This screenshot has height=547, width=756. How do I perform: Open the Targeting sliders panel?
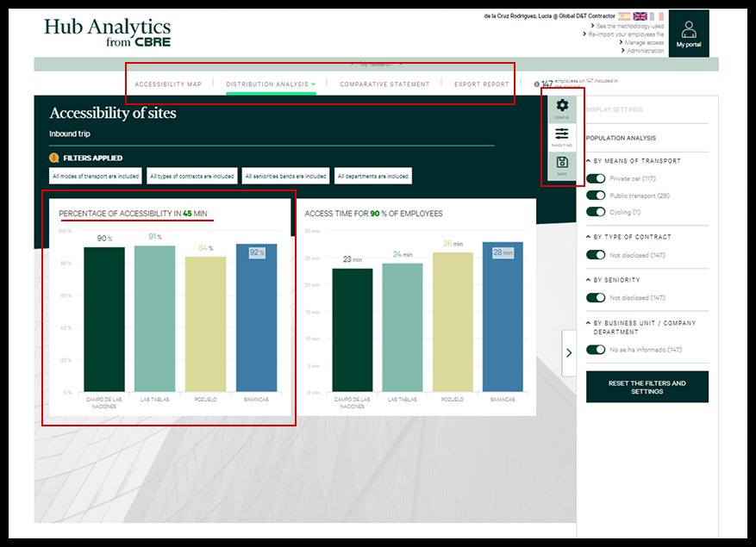tap(562, 137)
